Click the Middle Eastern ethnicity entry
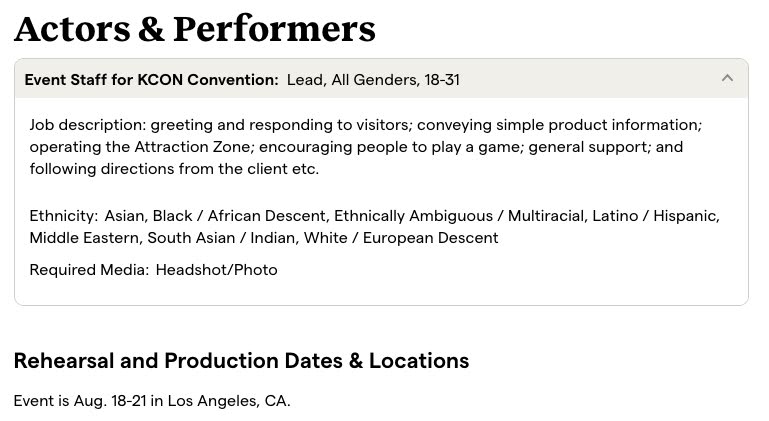Screen dimensions: 769x421 point(85,238)
